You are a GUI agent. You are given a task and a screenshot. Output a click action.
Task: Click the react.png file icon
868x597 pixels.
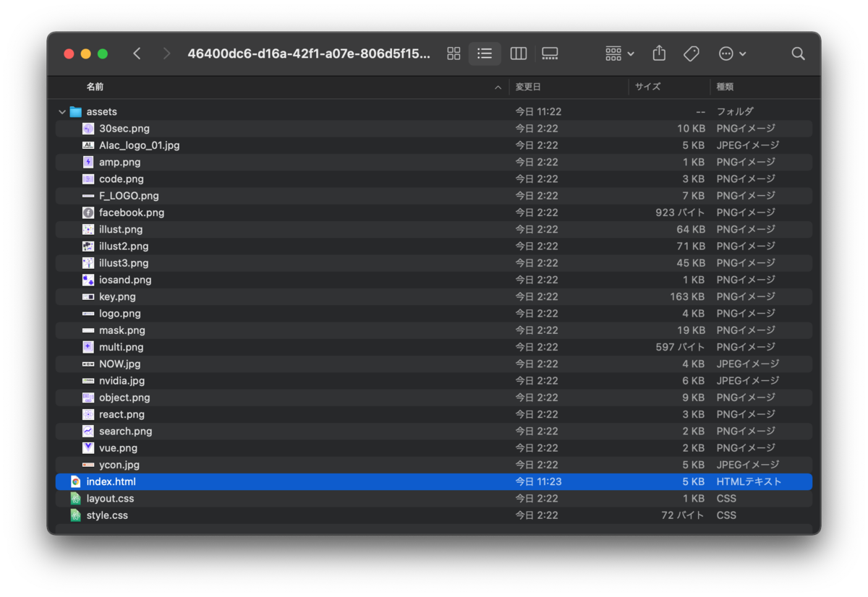[x=88, y=414]
